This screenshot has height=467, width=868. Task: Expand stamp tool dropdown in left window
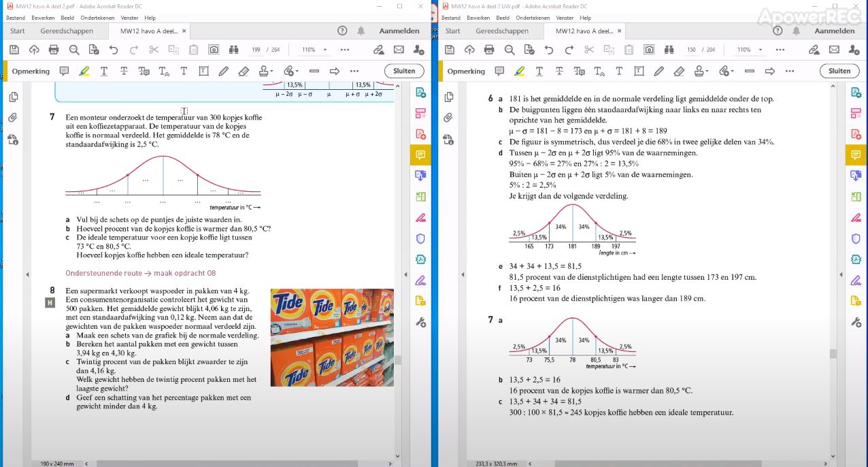tap(271, 71)
